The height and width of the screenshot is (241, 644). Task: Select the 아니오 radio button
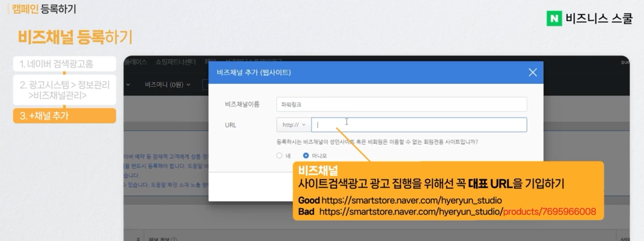tap(306, 156)
